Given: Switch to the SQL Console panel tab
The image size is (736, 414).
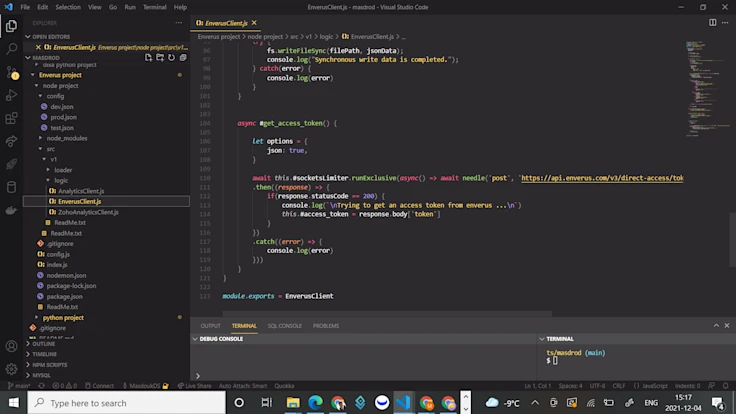Looking at the screenshot, I should coord(284,325).
